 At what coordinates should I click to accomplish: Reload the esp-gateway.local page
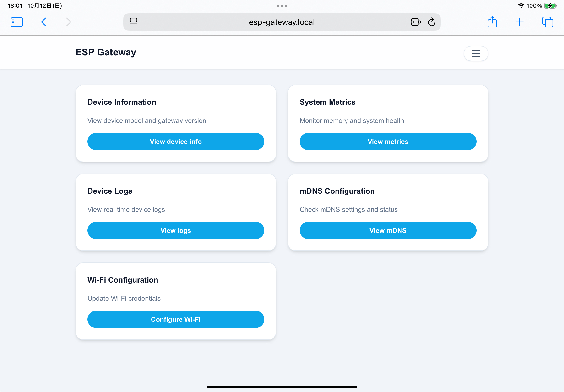431,22
